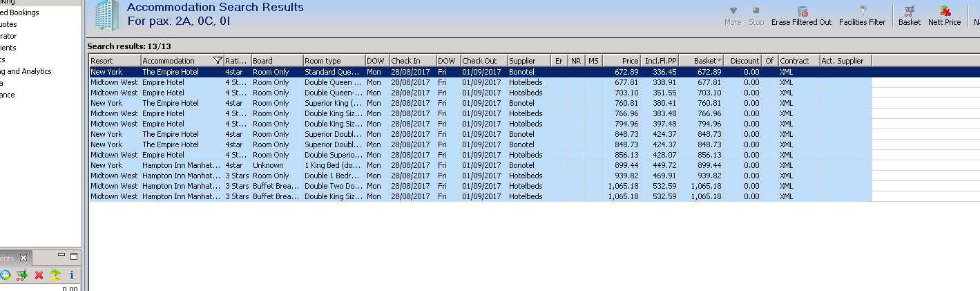
Task: Click Erase Filtered Out toolbar icon
Action: (802, 10)
